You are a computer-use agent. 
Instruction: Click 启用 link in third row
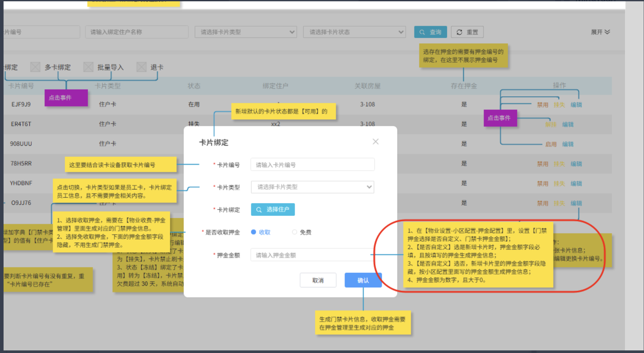click(x=550, y=144)
